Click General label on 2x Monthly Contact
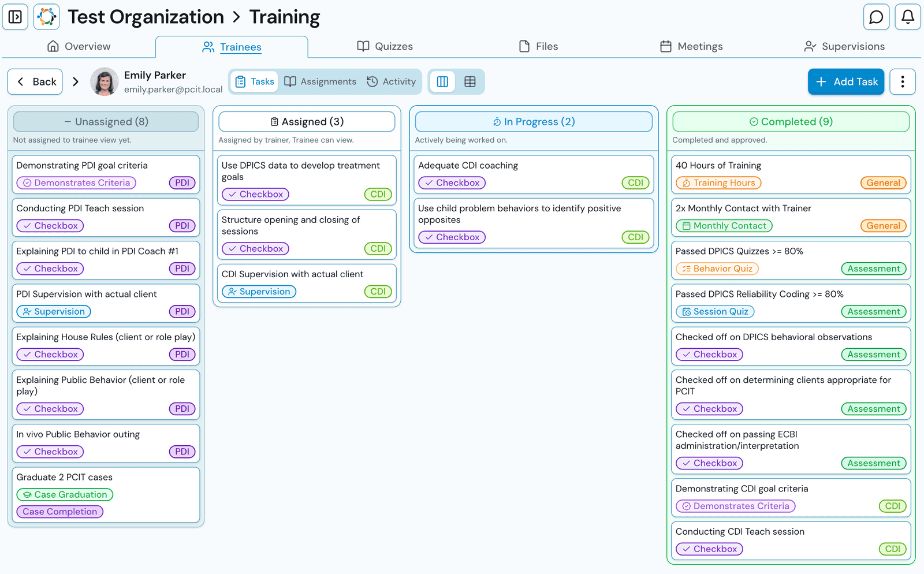This screenshot has width=924, height=574. (x=883, y=226)
